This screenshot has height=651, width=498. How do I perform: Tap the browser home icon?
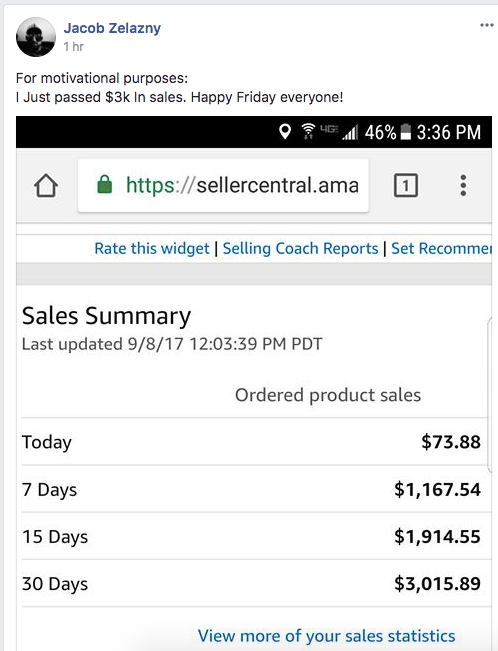tap(46, 185)
